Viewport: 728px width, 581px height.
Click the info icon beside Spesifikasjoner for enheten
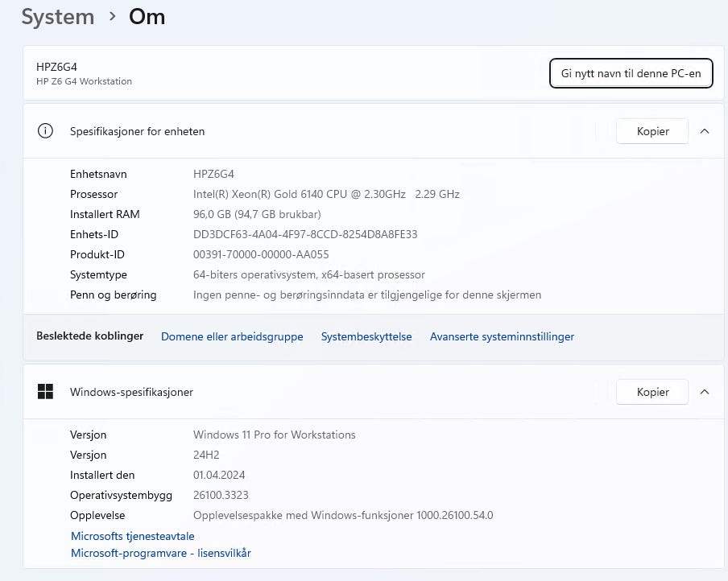(x=45, y=131)
